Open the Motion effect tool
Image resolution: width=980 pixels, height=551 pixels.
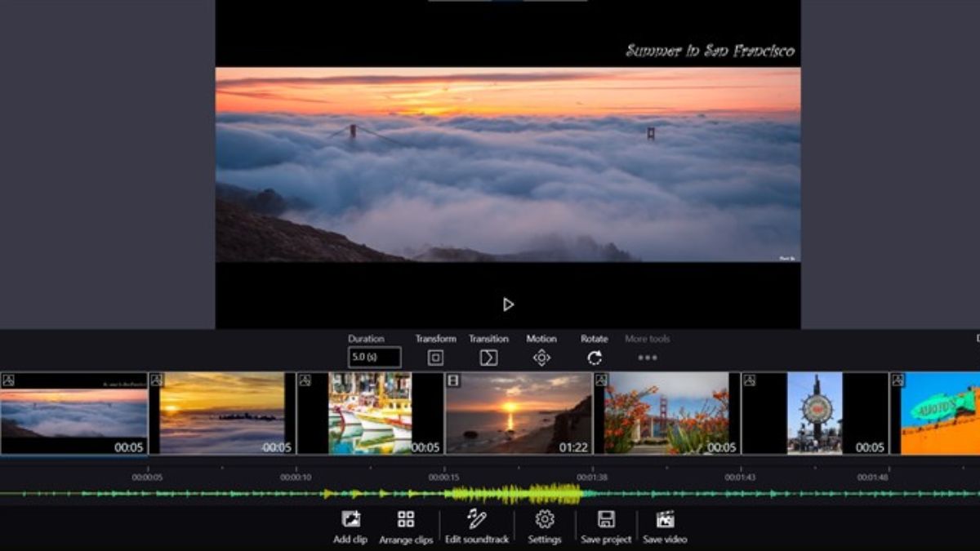[x=542, y=356]
